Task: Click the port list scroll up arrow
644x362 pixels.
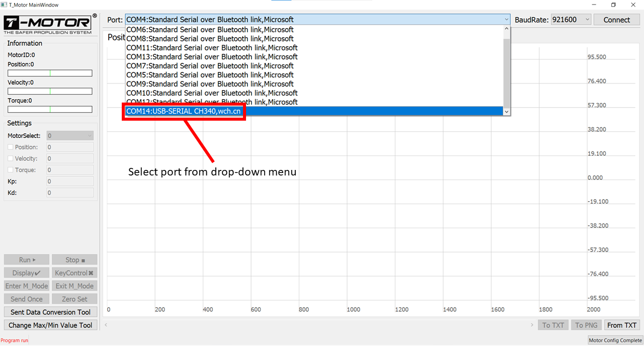Action: tap(507, 29)
